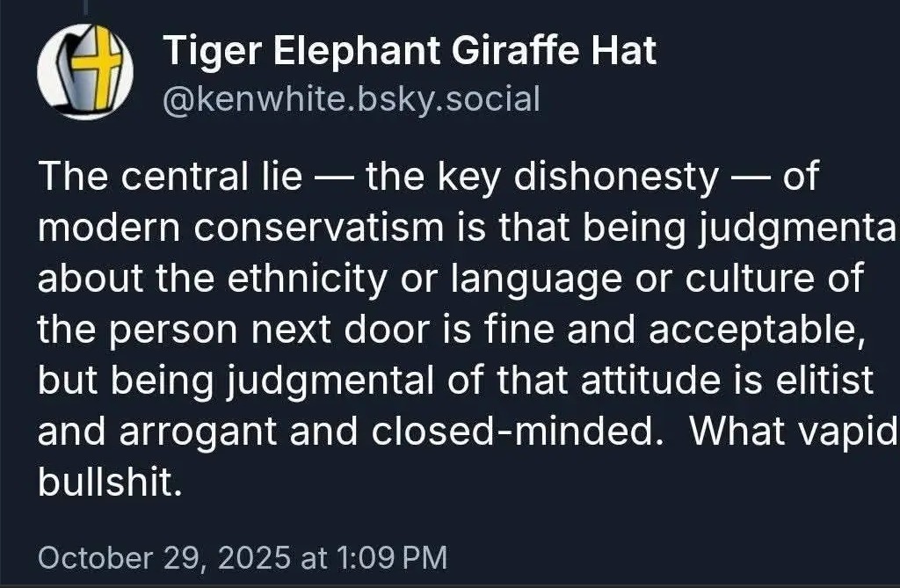Click the word "attitude" in the post
Image resolution: width=900 pixels, height=588 pixels.
pyautogui.click(x=688, y=381)
